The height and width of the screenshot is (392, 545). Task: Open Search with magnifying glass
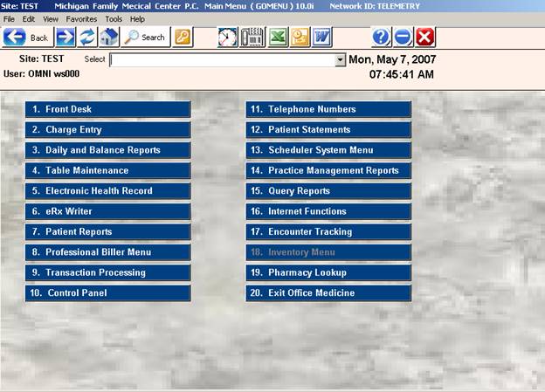[x=145, y=37]
